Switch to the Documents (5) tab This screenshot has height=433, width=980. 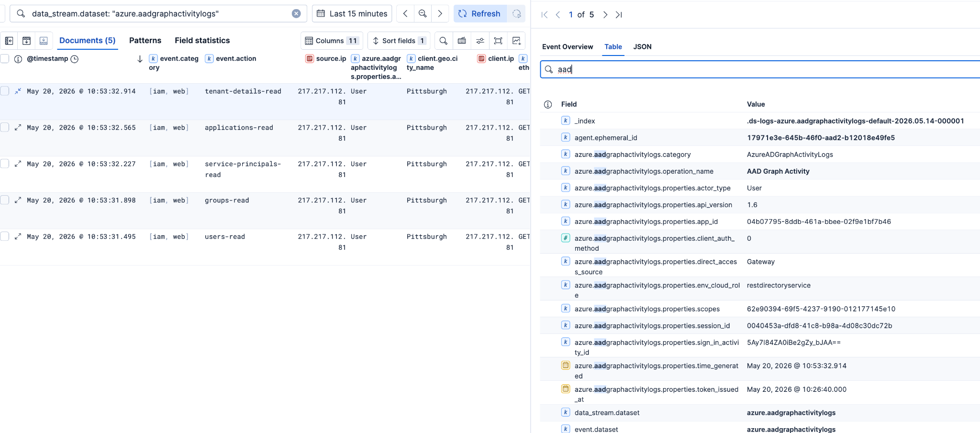[x=87, y=41]
